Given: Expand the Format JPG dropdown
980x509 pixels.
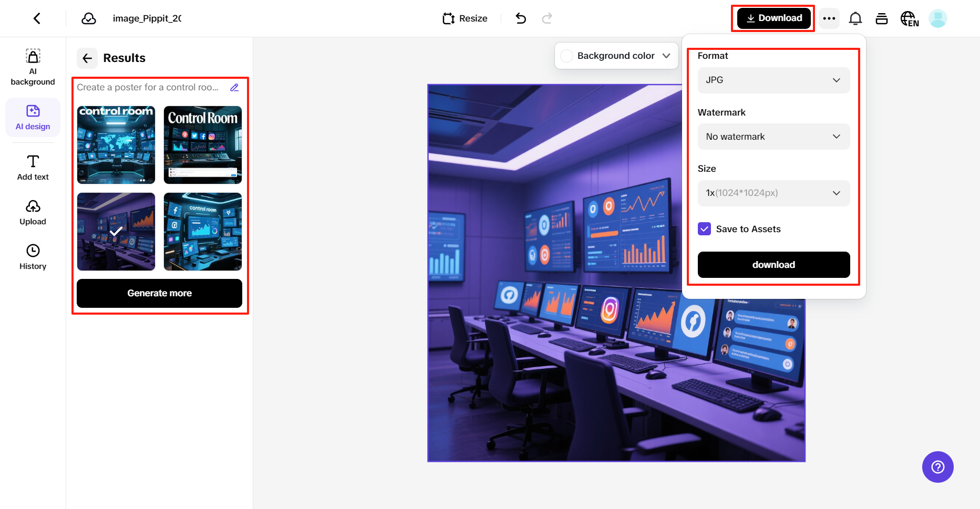Looking at the screenshot, I should coord(773,80).
